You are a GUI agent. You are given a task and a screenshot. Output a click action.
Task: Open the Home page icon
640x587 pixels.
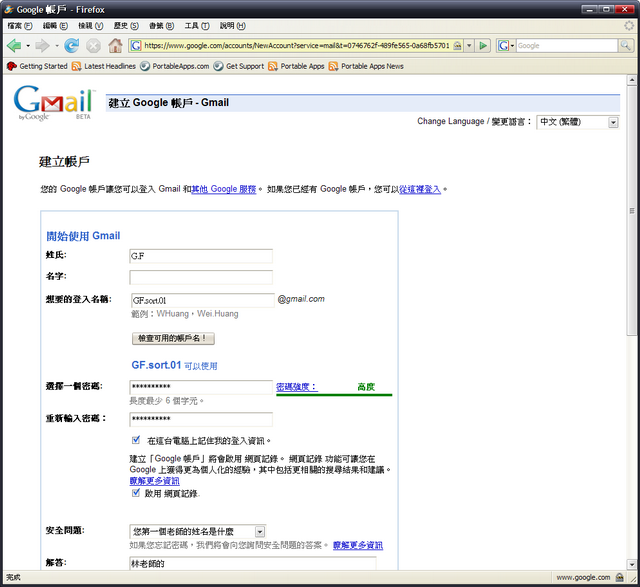(x=116, y=45)
